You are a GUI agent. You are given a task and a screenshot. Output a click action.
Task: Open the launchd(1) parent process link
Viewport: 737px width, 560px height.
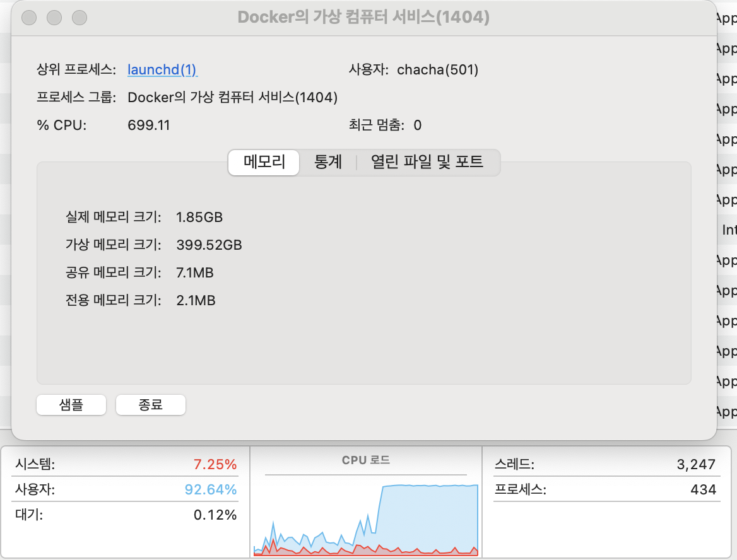(162, 70)
